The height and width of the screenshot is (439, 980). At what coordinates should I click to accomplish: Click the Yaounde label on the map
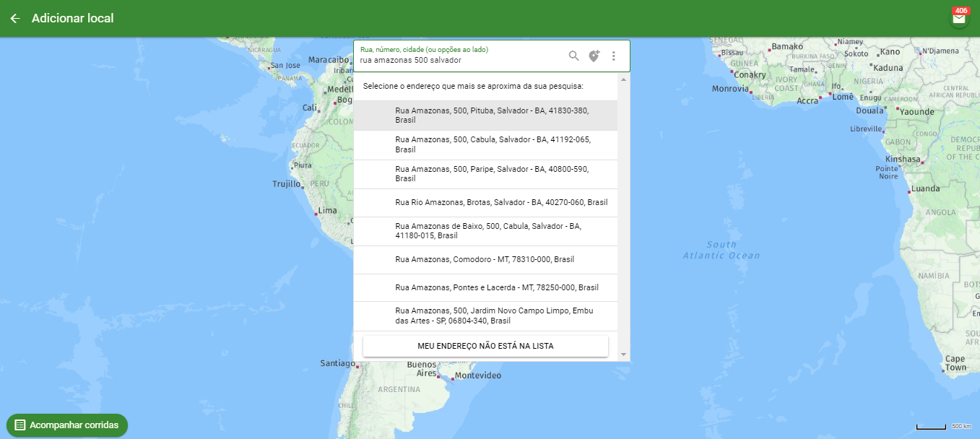tap(916, 112)
